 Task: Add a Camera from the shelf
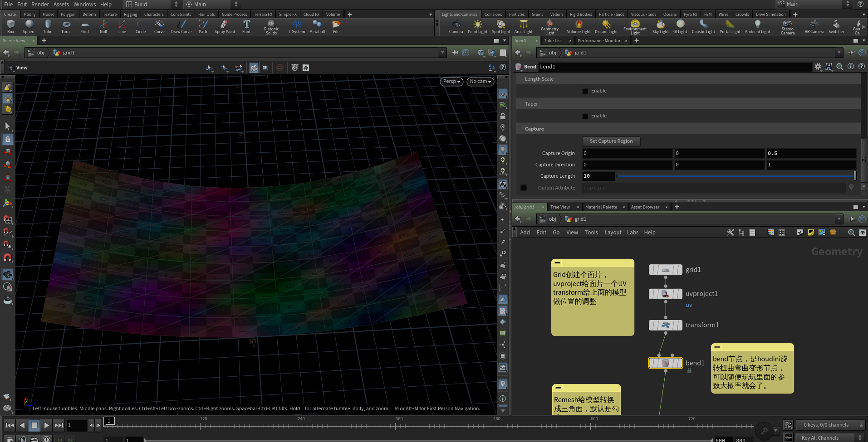[456, 25]
